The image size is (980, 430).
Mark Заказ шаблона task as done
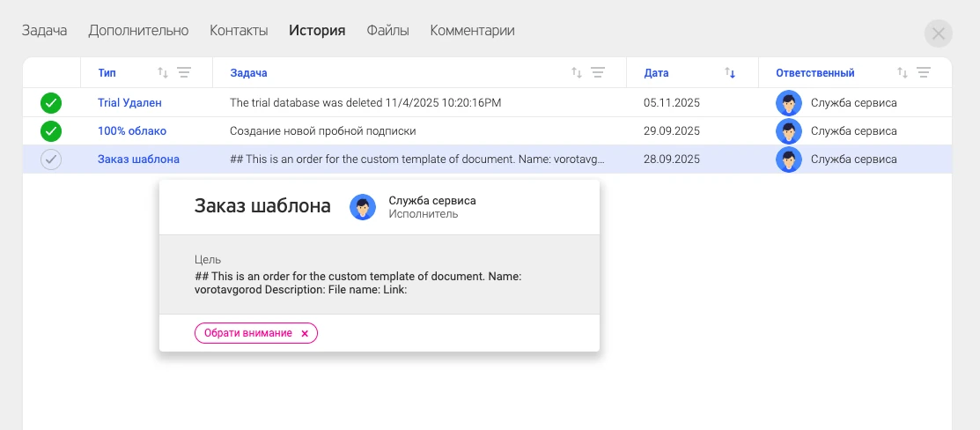tap(51, 159)
